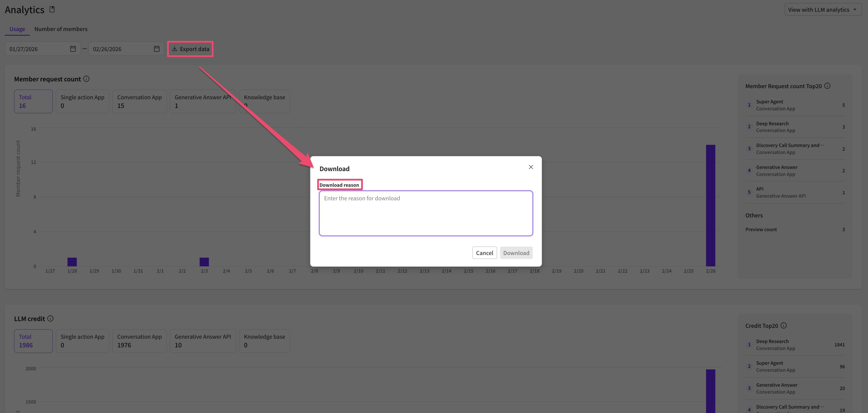Image resolution: width=868 pixels, height=413 pixels.
Task: Click info icon beside Credit Top20
Action: tap(784, 325)
